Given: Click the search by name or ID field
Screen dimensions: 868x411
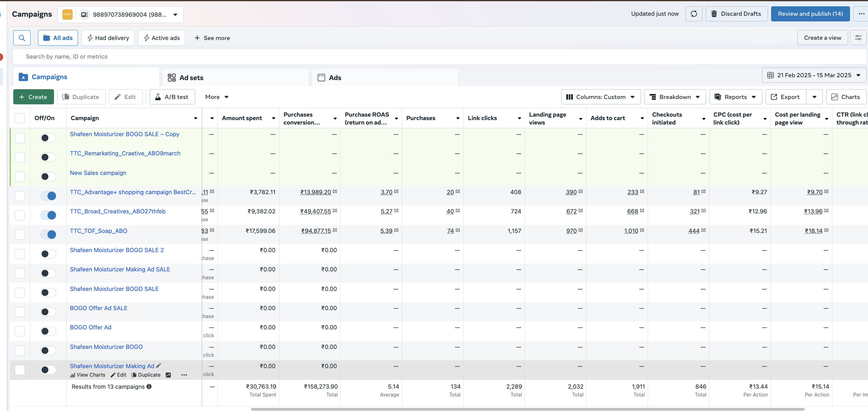Looking at the screenshot, I should [439, 56].
